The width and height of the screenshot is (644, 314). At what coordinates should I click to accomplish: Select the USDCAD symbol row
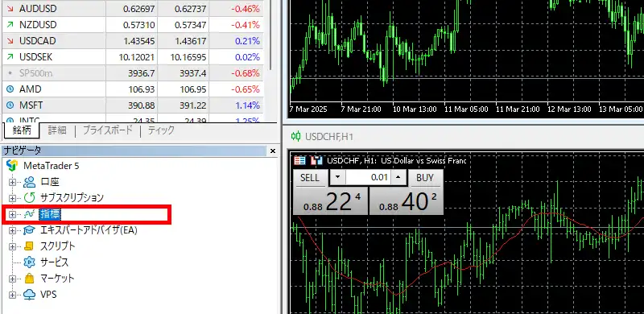[x=133, y=41]
